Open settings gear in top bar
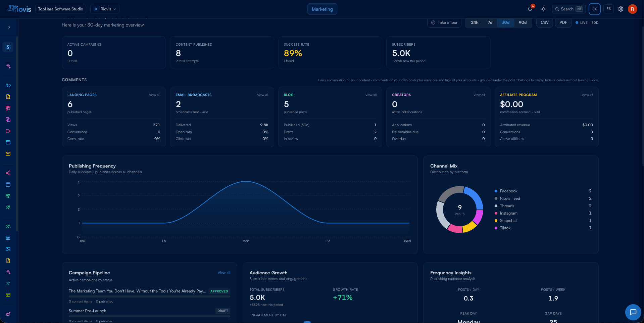 pyautogui.click(x=621, y=9)
